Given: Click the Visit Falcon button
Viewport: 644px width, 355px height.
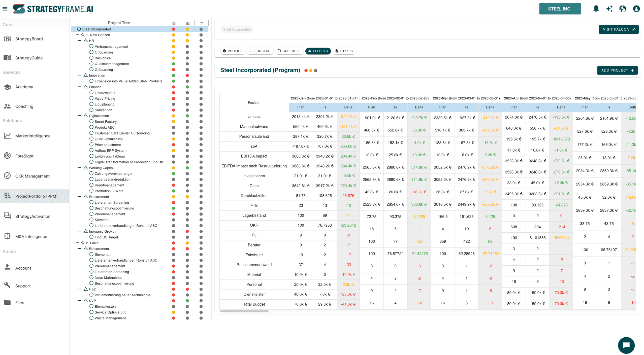Looking at the screenshot, I should [x=619, y=29].
